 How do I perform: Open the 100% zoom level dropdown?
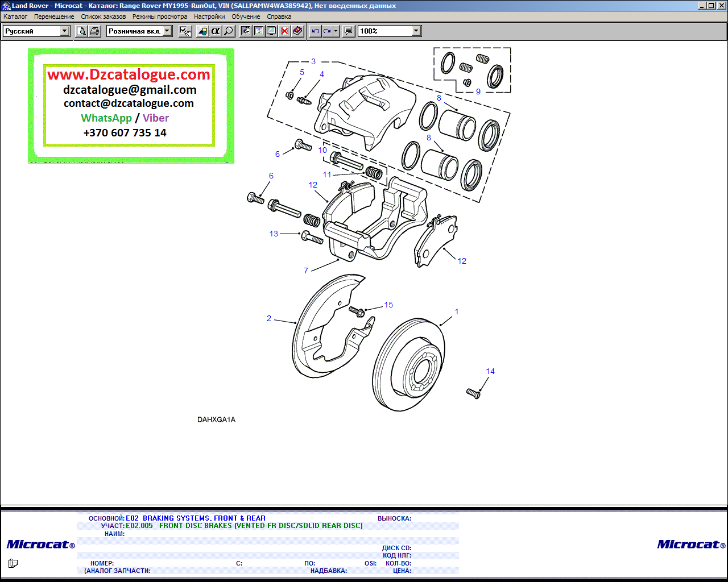(x=416, y=31)
